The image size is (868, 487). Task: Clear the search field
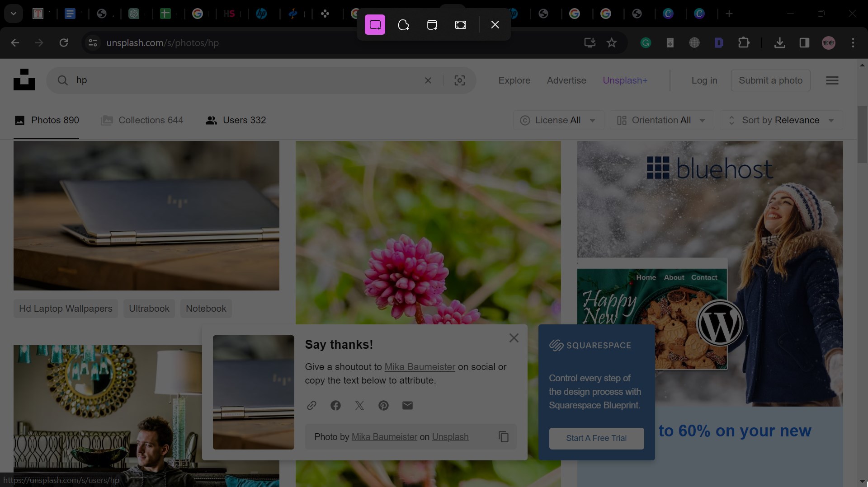[x=428, y=80]
